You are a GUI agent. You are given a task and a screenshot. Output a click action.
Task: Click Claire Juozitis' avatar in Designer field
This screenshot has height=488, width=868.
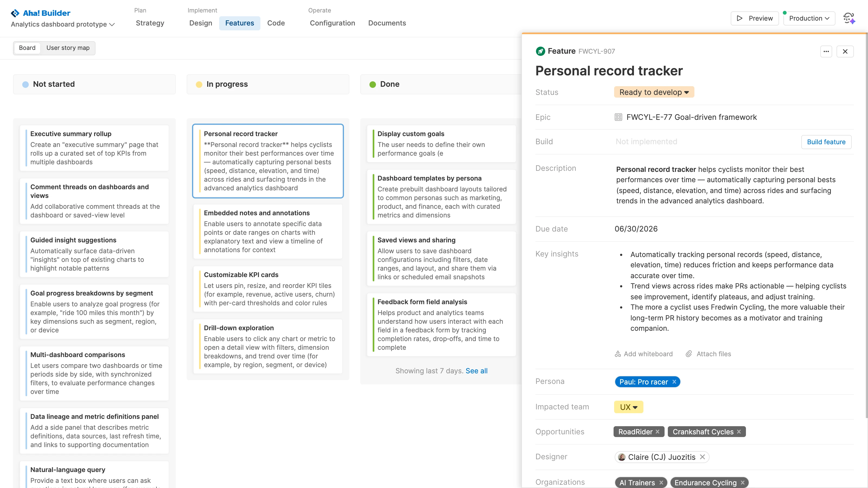tap(622, 457)
